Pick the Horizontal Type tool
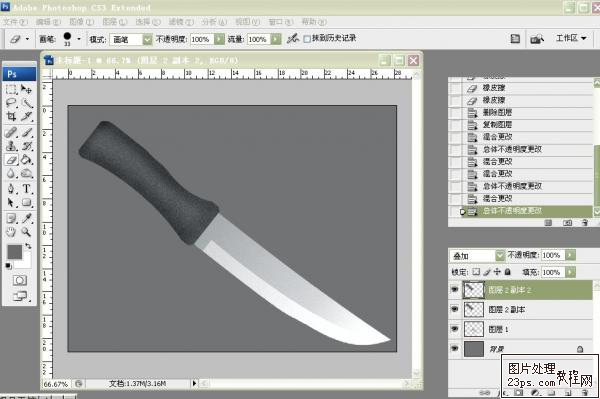 click(x=26, y=189)
